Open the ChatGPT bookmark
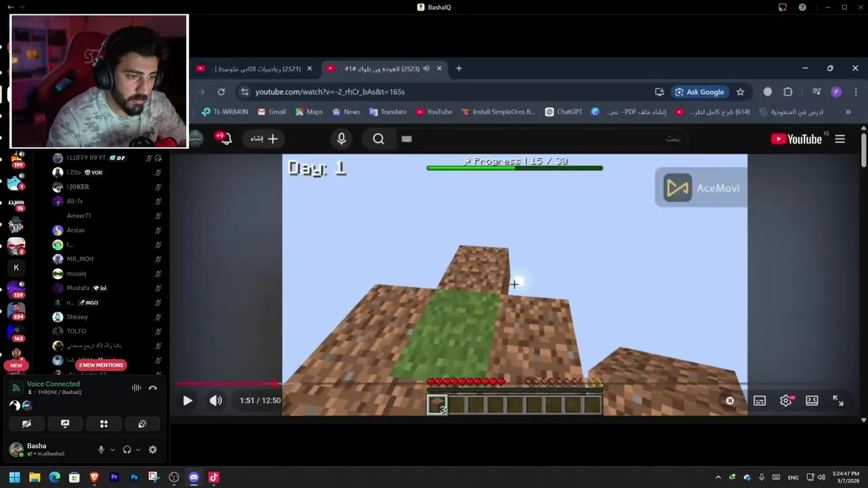 click(564, 112)
